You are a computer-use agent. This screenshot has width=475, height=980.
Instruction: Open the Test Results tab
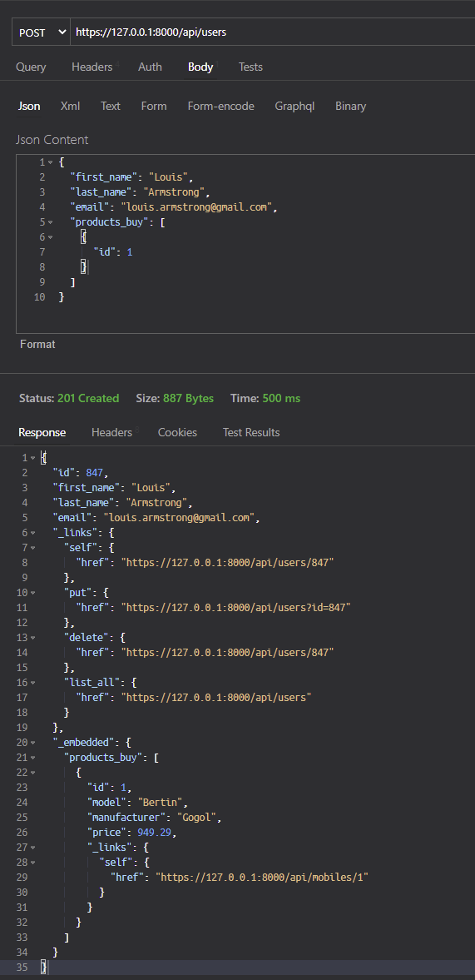point(251,432)
